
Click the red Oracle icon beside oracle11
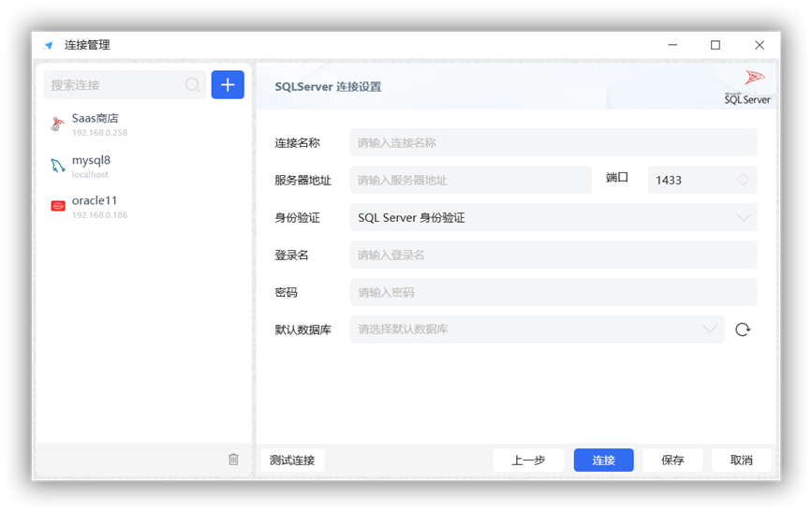pos(57,206)
